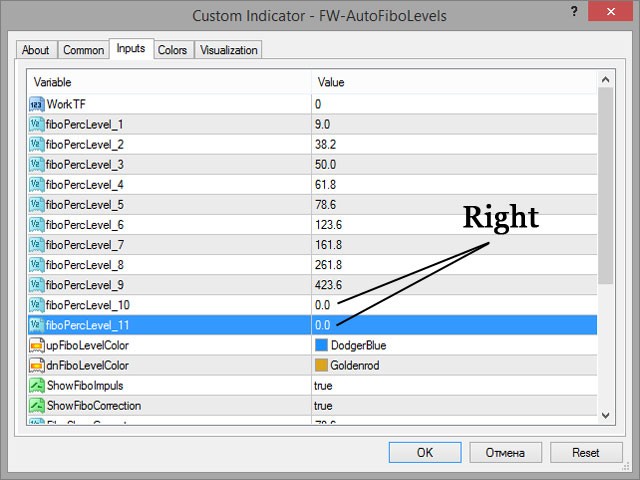The height and width of the screenshot is (480, 640).
Task: Select the ShowFiboCorrection variable name
Action: [94, 406]
